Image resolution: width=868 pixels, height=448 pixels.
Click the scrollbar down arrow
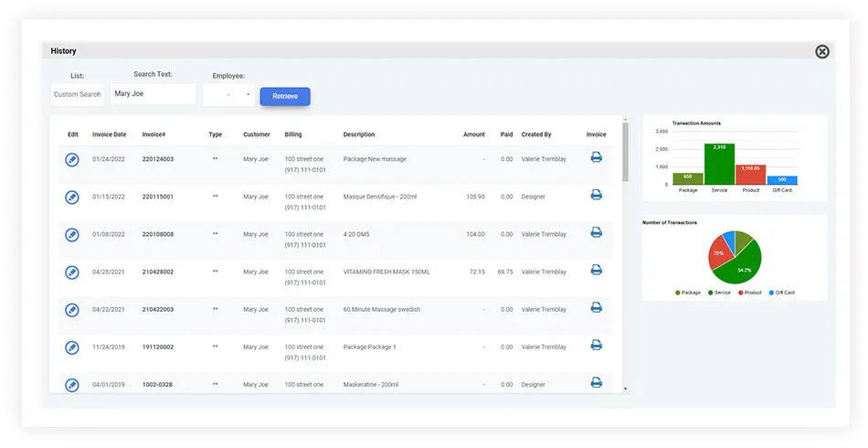pyautogui.click(x=626, y=389)
